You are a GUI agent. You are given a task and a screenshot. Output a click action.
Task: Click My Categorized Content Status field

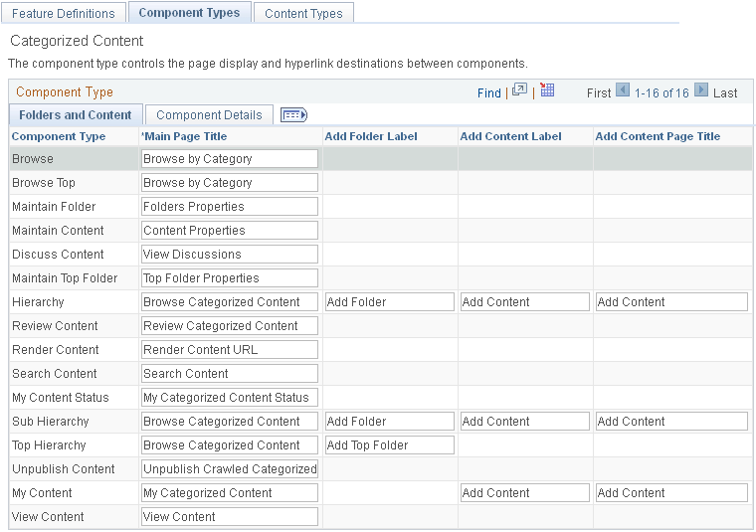click(230, 397)
